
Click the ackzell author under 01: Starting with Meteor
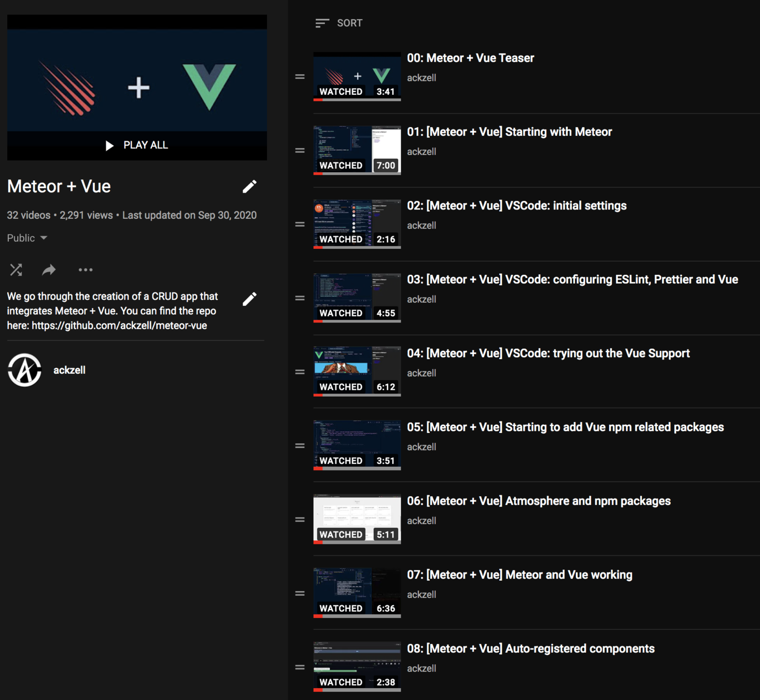point(421,151)
